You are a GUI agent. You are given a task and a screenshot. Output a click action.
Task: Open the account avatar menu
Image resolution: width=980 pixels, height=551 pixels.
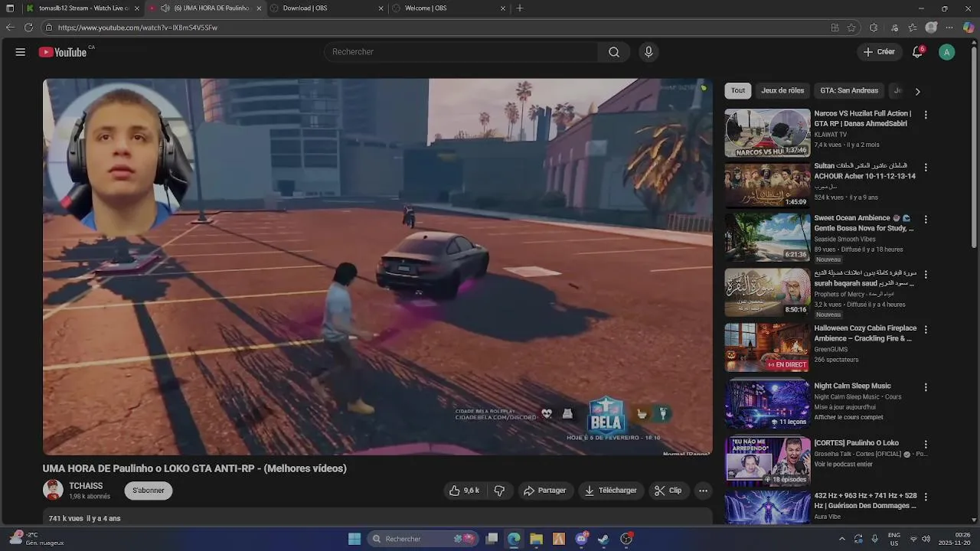[947, 52]
